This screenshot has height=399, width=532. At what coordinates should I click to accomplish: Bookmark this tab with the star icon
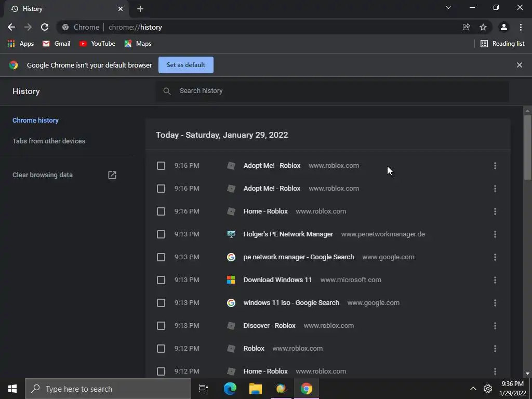click(x=483, y=27)
